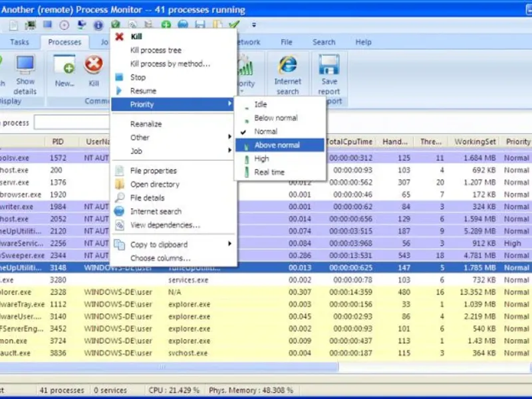
Task: Sort by Priority column header
Action: pyautogui.click(x=517, y=142)
